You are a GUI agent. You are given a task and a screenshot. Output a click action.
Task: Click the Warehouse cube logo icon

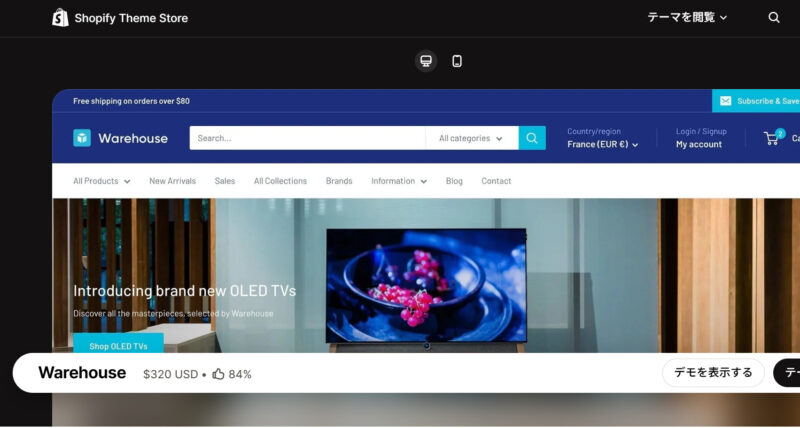pos(82,138)
